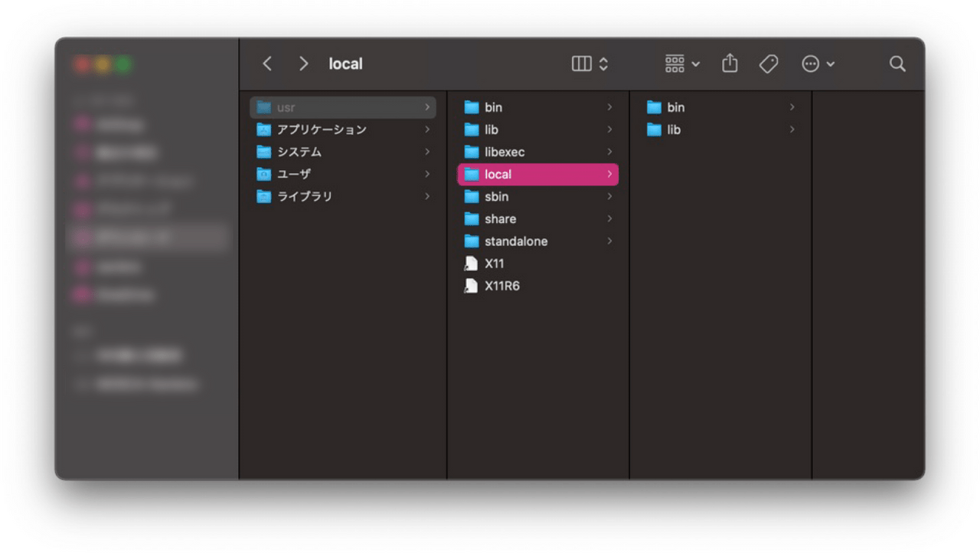Select the standalone folder
Screen dimensions: 980x554
coord(537,241)
